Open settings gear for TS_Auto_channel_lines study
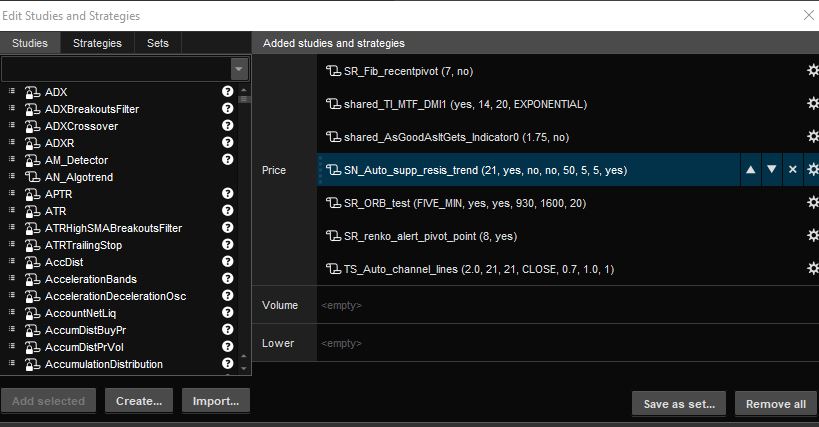The width and height of the screenshot is (819, 427). pyautogui.click(x=812, y=269)
